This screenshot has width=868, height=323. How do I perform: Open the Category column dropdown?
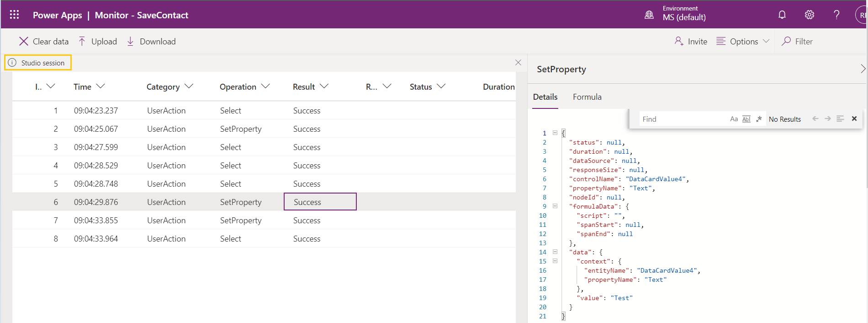click(x=189, y=86)
